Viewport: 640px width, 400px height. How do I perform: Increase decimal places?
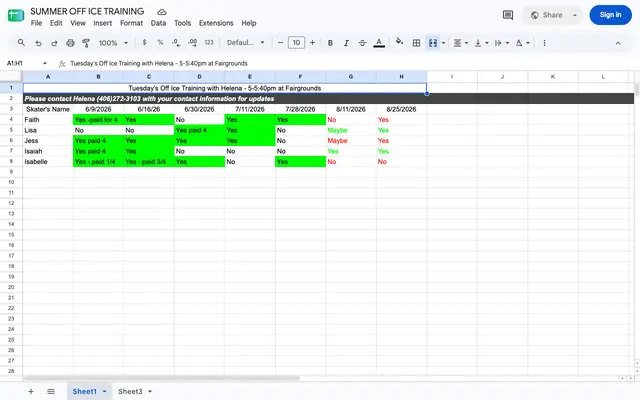pos(192,42)
